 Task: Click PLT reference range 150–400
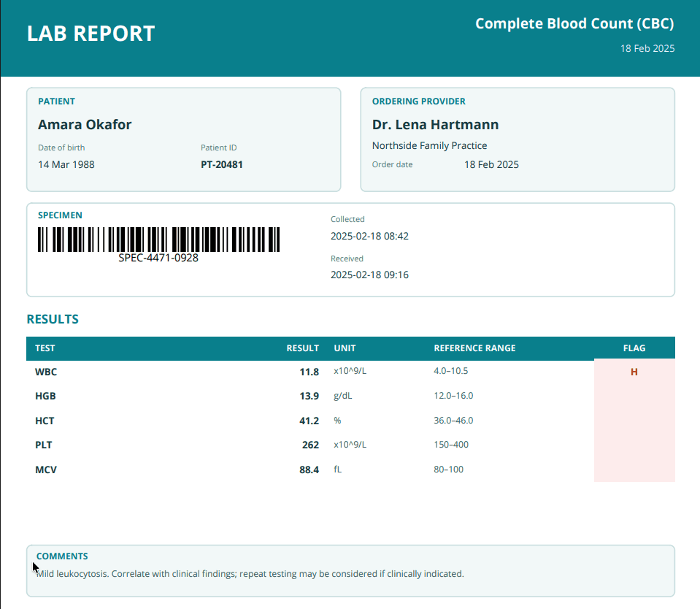(451, 445)
